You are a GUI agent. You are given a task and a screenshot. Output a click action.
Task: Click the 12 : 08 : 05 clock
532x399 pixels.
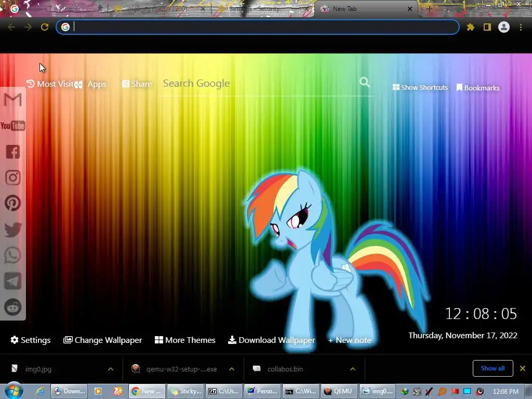(481, 314)
